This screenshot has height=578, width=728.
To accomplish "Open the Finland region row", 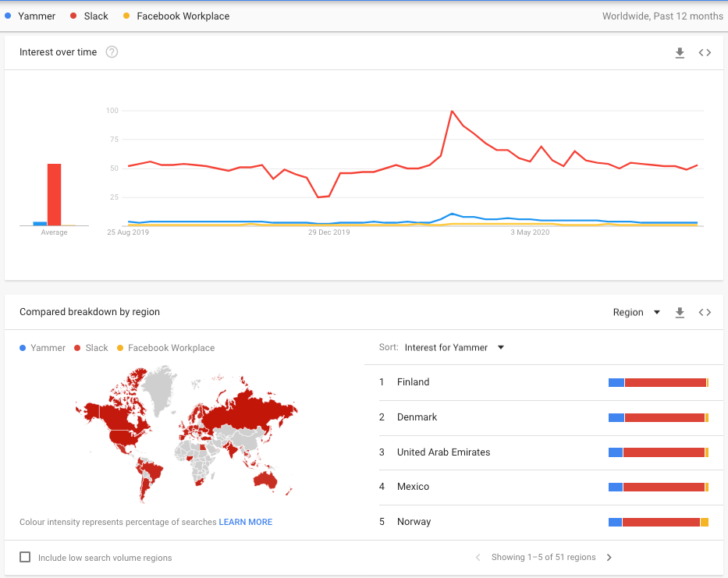I will (x=413, y=382).
